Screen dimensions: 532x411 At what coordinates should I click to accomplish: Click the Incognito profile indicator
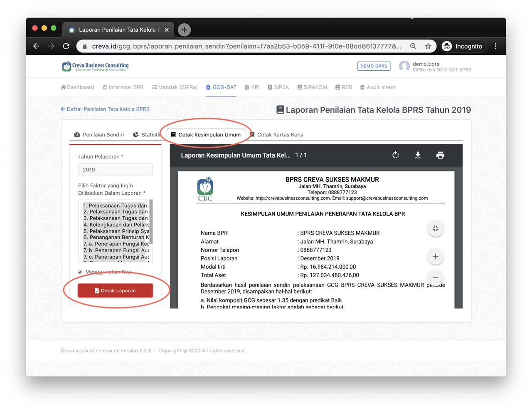pyautogui.click(x=463, y=46)
